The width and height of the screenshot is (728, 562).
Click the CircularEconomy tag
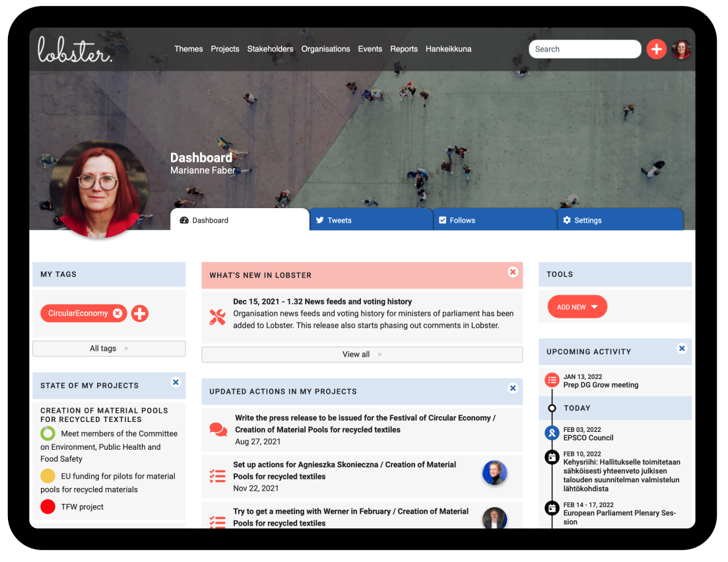tap(78, 314)
